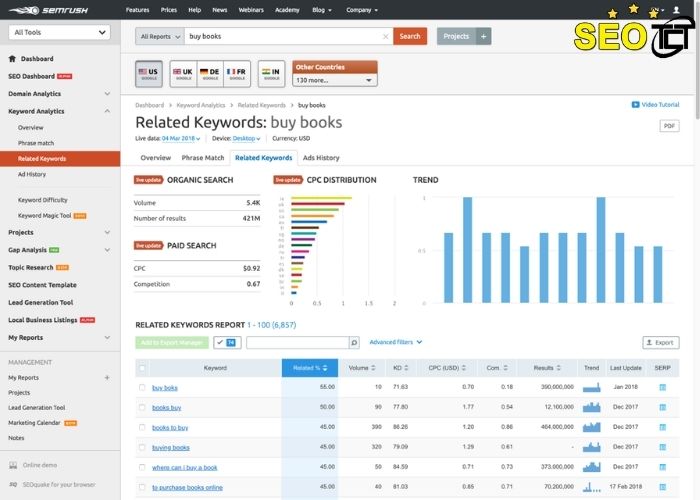Open the Blog menu
This screenshot has width=700, height=500.
click(322, 10)
